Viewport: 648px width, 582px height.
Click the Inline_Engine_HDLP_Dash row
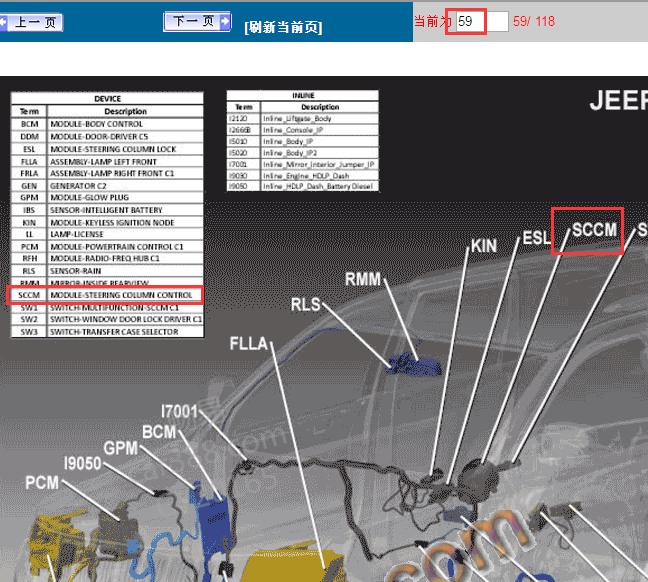[303, 176]
